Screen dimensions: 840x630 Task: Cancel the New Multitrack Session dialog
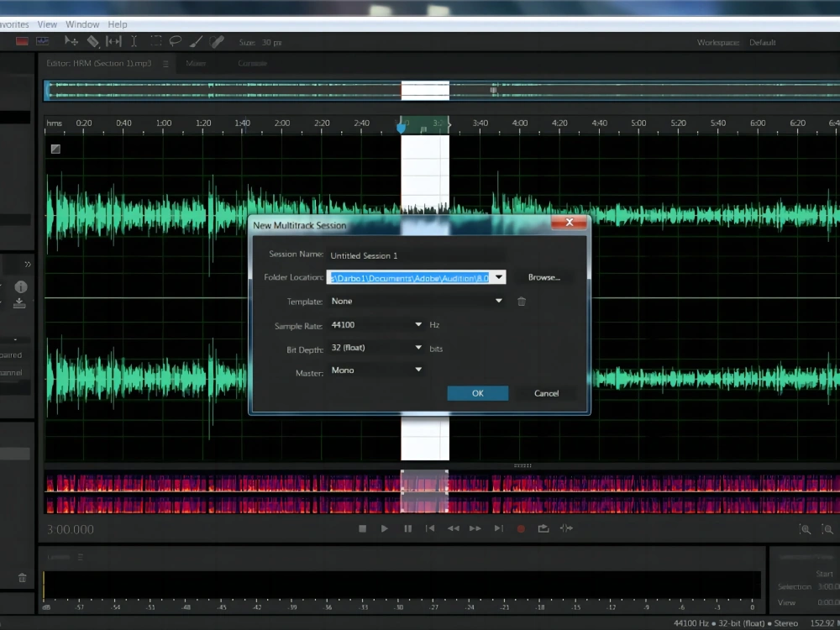[x=547, y=393]
